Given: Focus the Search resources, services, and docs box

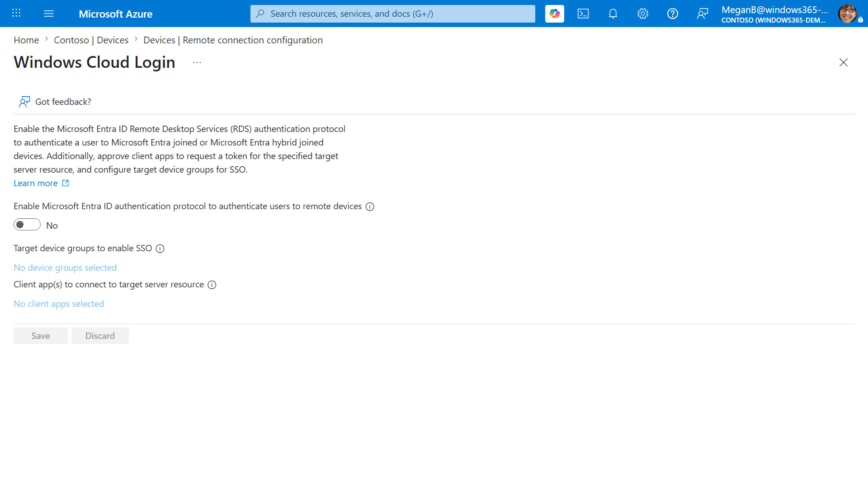Looking at the screenshot, I should pos(393,14).
